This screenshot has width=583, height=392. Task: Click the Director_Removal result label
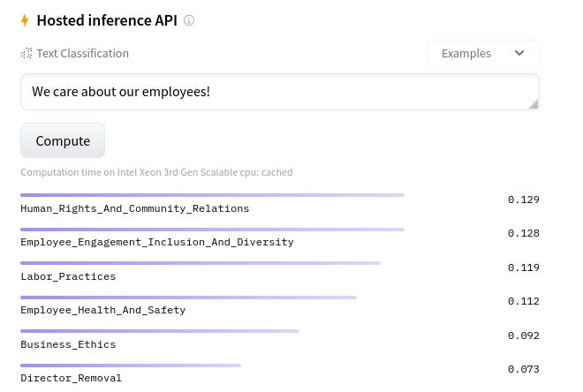pos(71,378)
